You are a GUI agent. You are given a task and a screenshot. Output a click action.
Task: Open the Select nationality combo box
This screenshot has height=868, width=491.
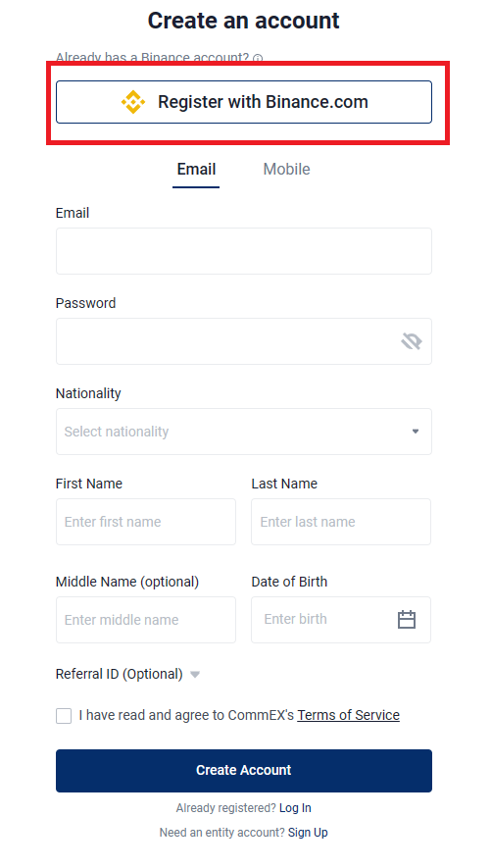pos(244,432)
